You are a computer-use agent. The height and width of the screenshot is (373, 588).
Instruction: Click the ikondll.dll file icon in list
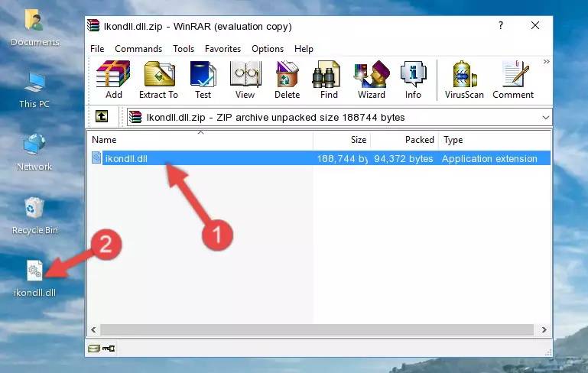coord(96,157)
